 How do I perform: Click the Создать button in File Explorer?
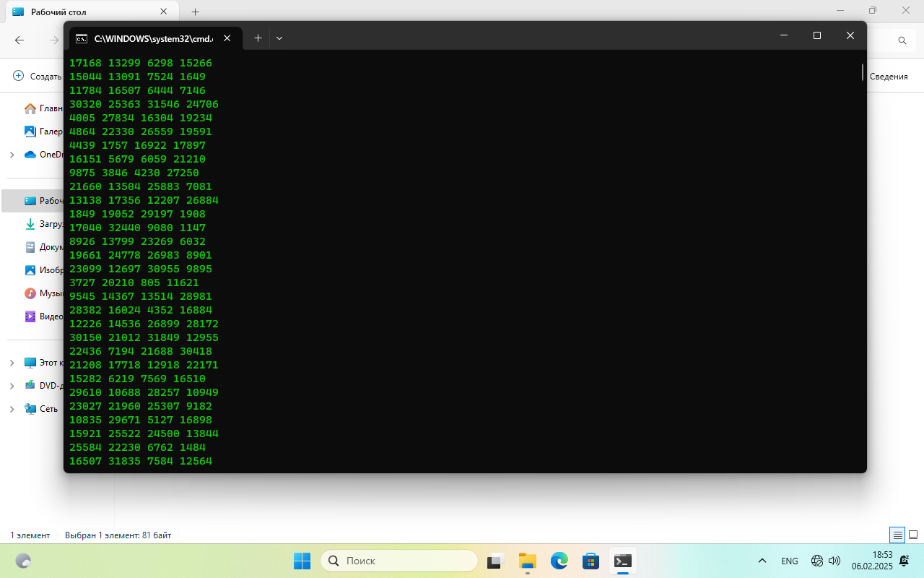(37, 76)
